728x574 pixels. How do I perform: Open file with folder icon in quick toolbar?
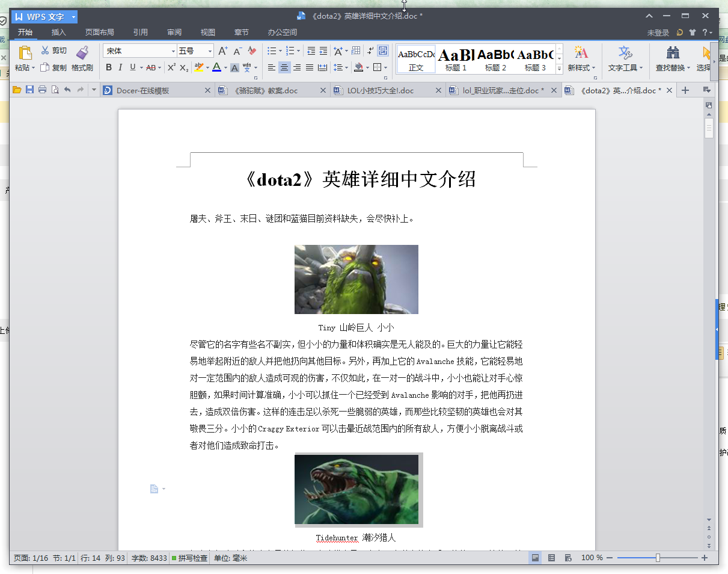[x=17, y=90]
